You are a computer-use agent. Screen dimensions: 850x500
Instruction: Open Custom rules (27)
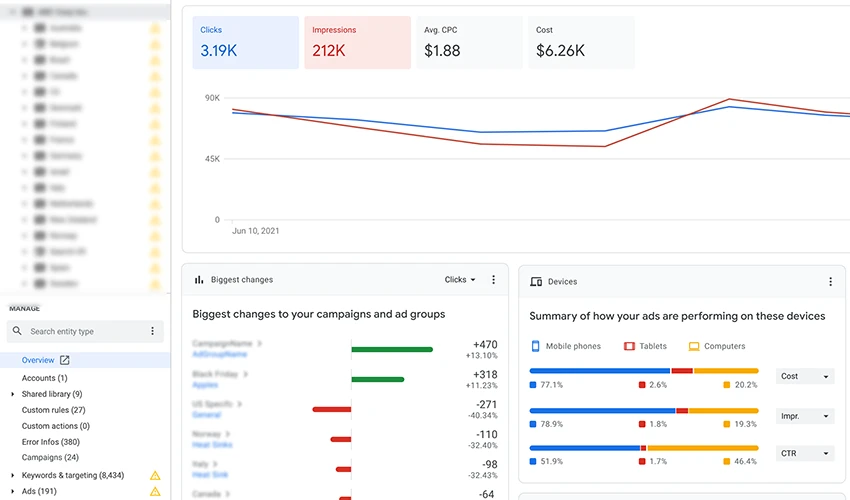tap(54, 410)
